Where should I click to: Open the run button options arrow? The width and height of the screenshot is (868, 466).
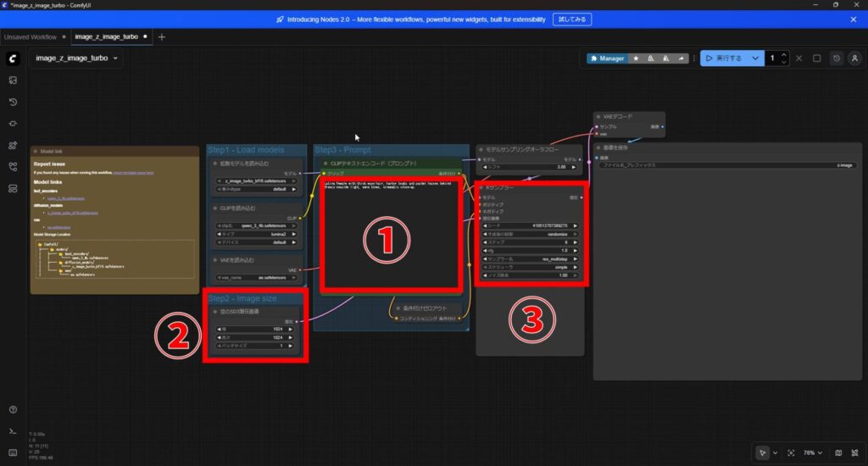755,58
